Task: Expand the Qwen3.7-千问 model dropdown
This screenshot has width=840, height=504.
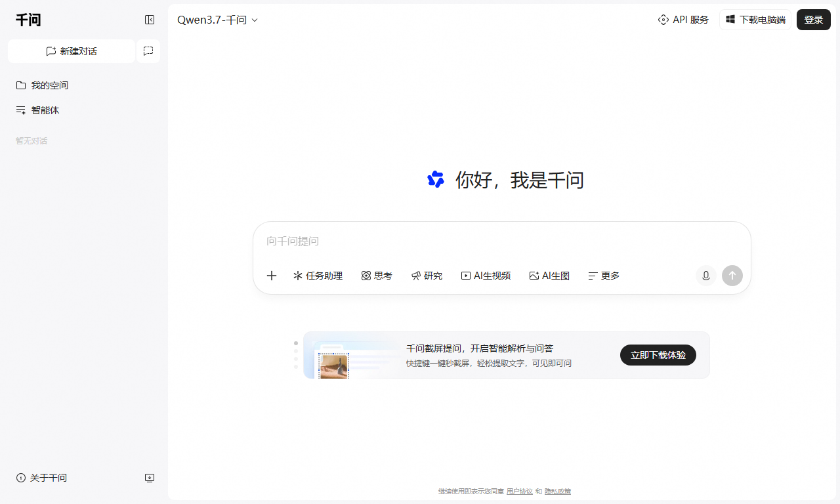Action: coord(218,20)
